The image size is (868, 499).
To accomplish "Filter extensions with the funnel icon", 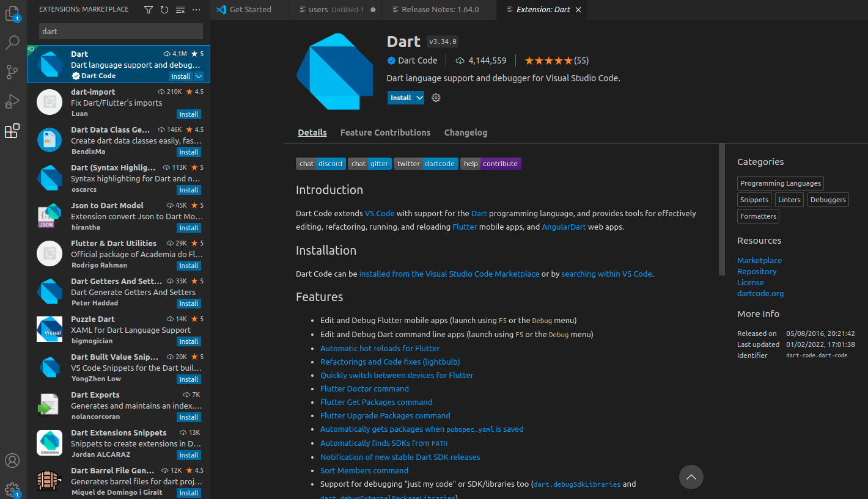I will click(x=149, y=10).
